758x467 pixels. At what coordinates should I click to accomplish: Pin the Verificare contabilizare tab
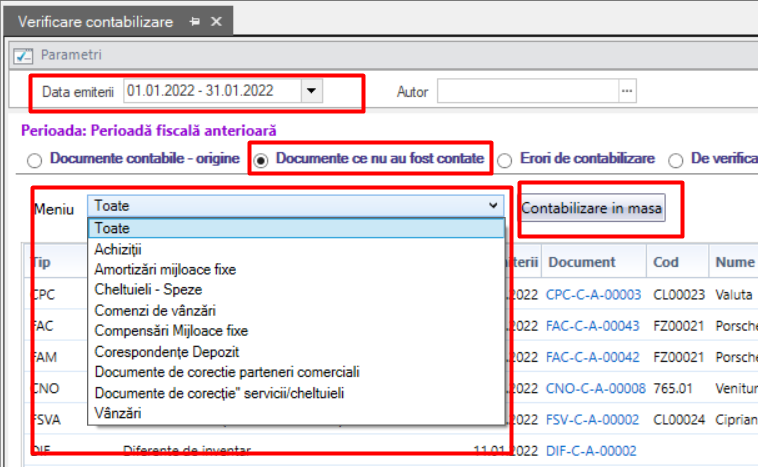(x=195, y=22)
